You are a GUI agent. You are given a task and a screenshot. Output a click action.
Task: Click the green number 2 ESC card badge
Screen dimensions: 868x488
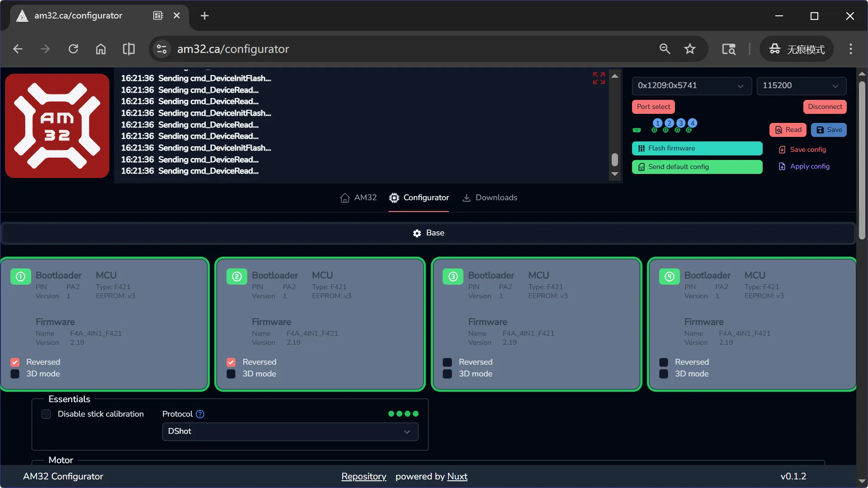236,277
